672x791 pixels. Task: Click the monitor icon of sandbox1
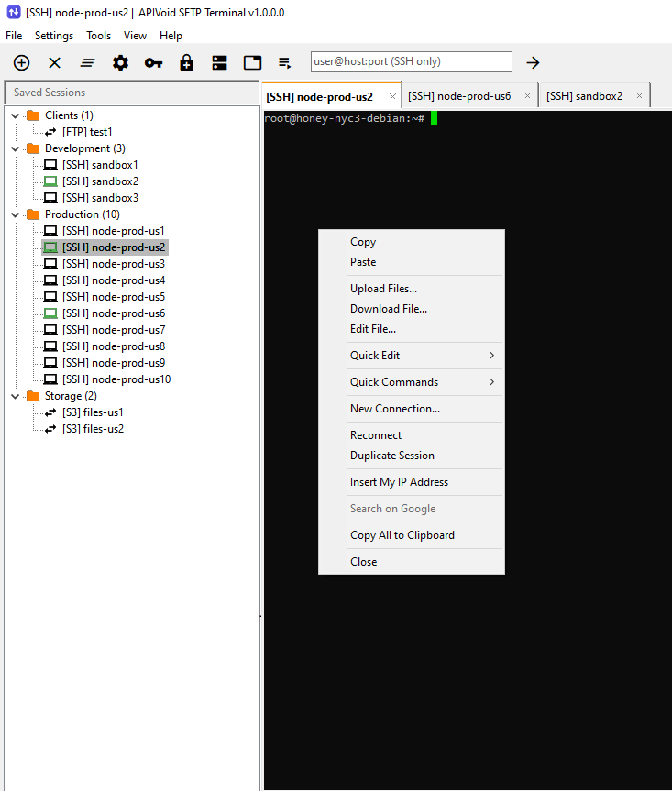[x=50, y=165]
